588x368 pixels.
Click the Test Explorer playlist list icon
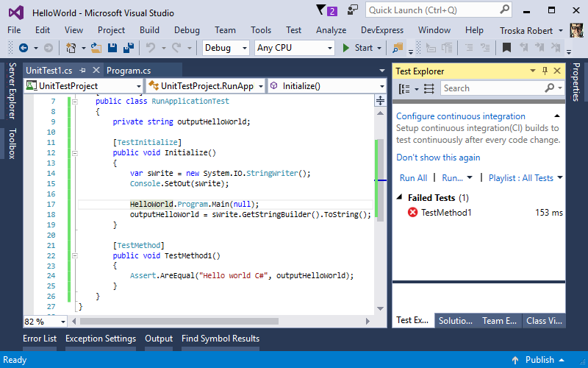pyautogui.click(x=429, y=88)
